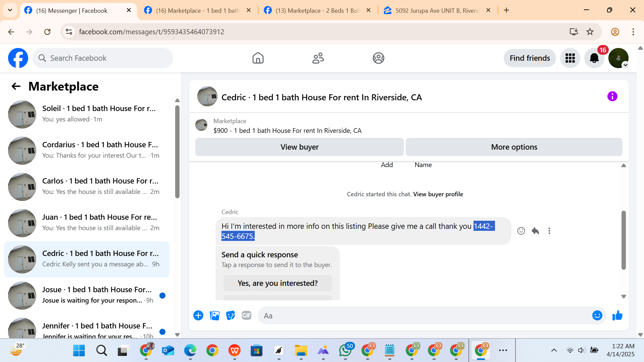
Task: Switch to Marketplace 1 bed 1 bath tab
Action: pyautogui.click(x=198, y=10)
